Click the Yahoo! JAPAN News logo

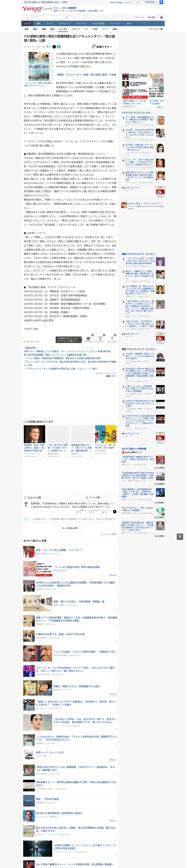[x=37, y=9]
